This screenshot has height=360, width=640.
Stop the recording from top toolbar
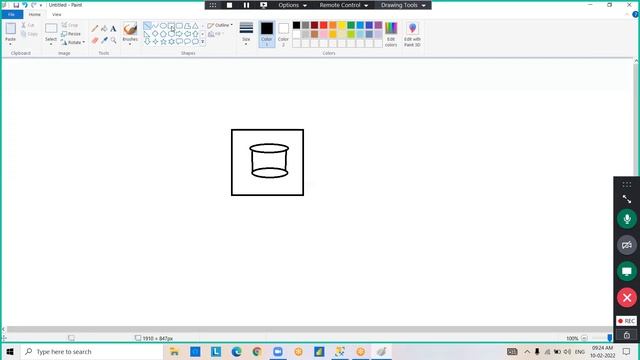pyautogui.click(x=229, y=5)
